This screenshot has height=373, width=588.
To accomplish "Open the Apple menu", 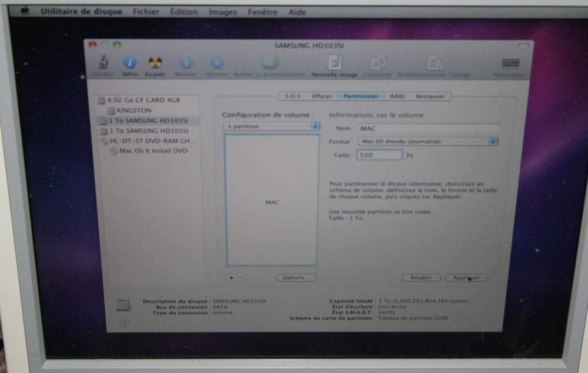I will 25,11.
